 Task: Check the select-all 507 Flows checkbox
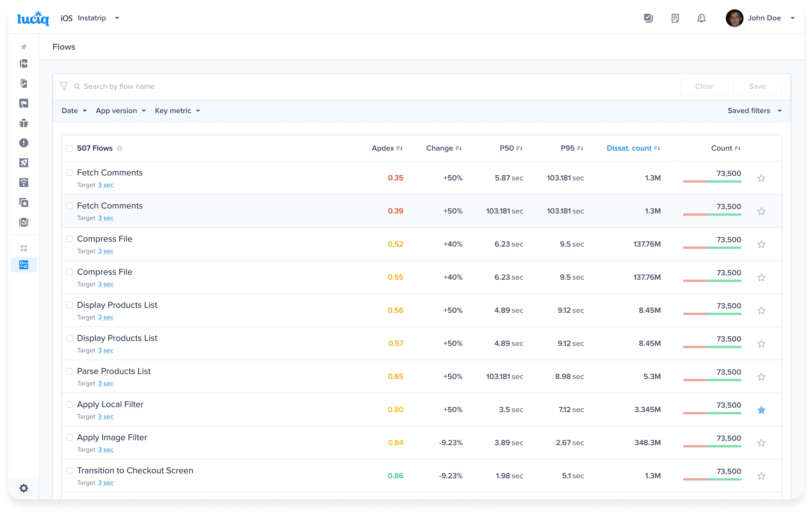point(69,148)
